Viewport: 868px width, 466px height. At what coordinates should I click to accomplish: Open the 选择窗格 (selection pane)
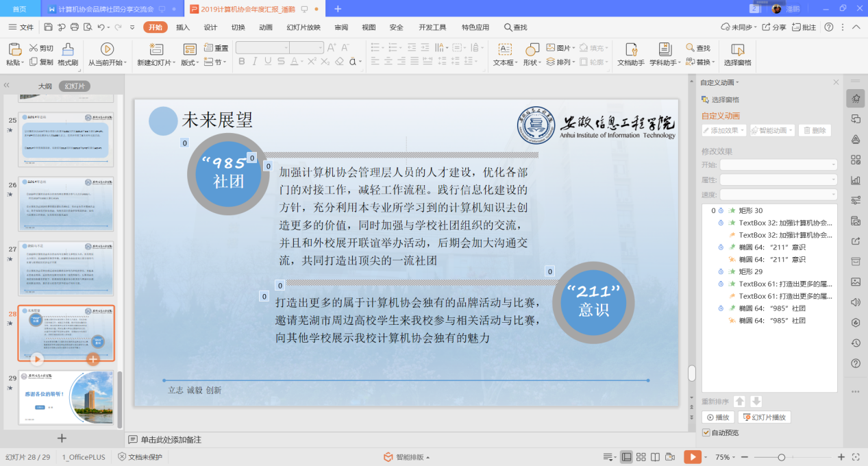736,54
